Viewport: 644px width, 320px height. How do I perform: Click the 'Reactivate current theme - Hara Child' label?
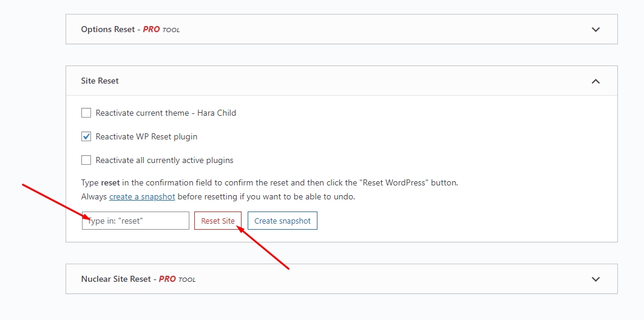(x=166, y=113)
